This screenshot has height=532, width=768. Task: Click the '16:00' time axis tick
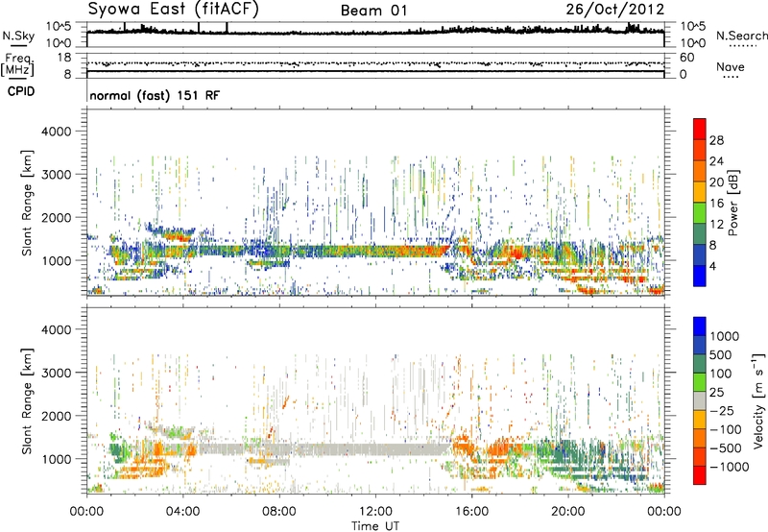pos(471,512)
